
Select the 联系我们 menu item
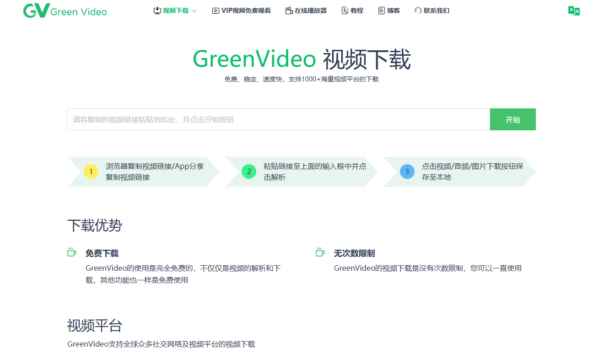coord(437,11)
